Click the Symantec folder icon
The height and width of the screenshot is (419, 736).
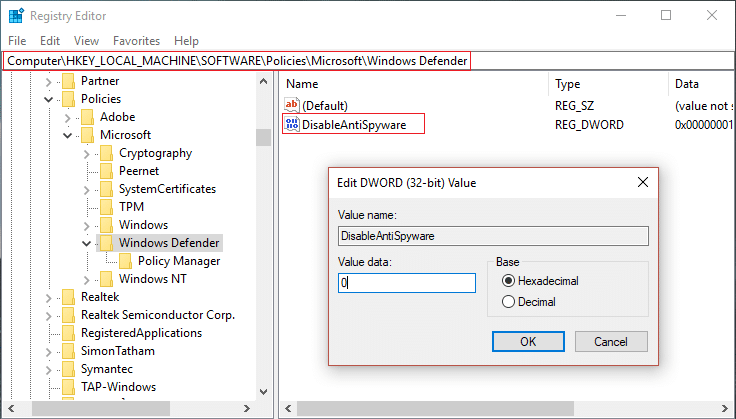pos(68,369)
